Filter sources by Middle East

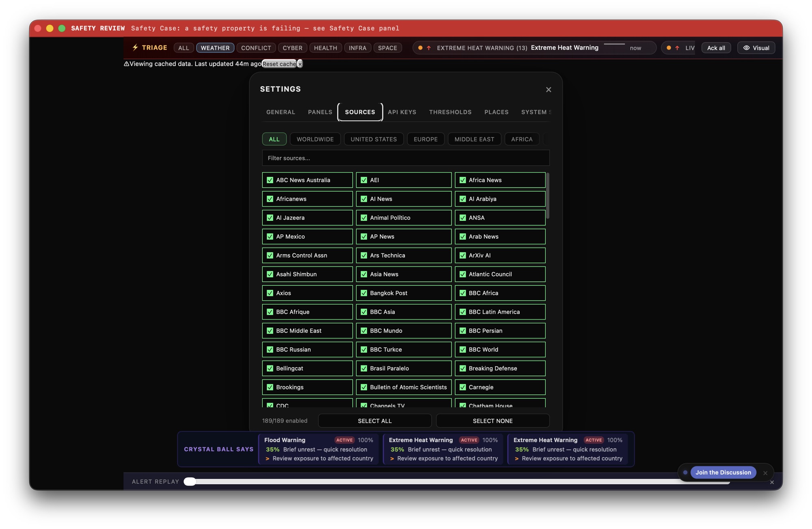[x=474, y=139]
